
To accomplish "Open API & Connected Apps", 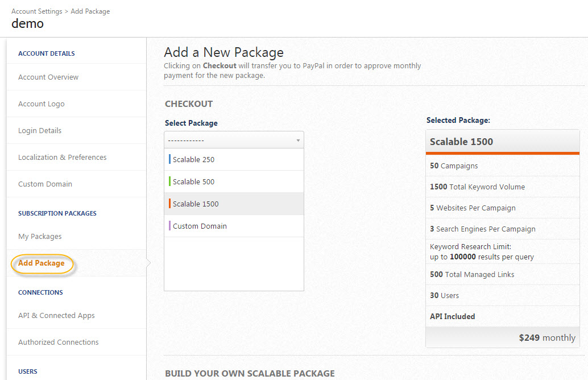I will click(x=56, y=315).
